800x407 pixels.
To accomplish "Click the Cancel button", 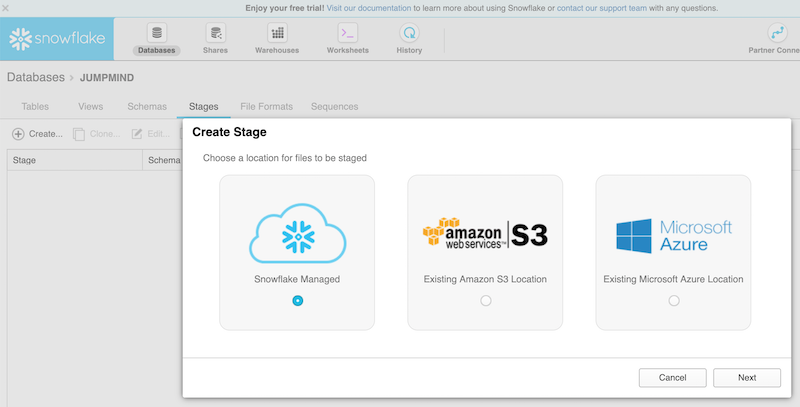I will click(672, 378).
